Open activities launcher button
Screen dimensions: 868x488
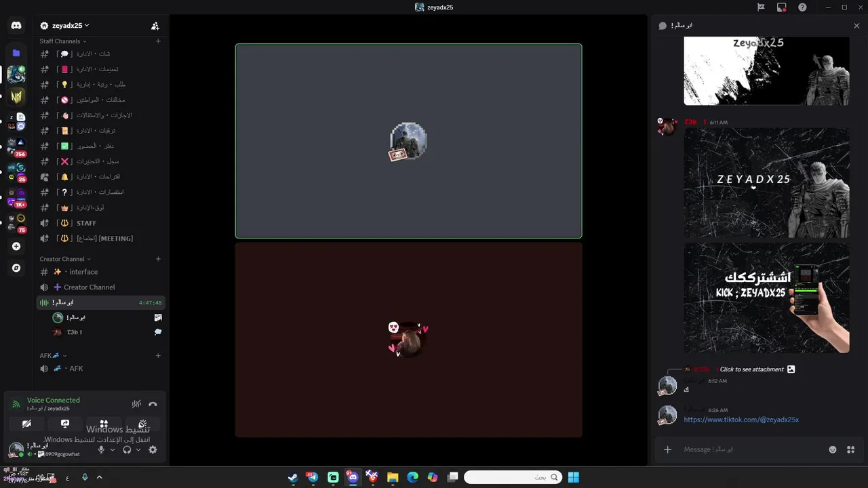pos(104,424)
